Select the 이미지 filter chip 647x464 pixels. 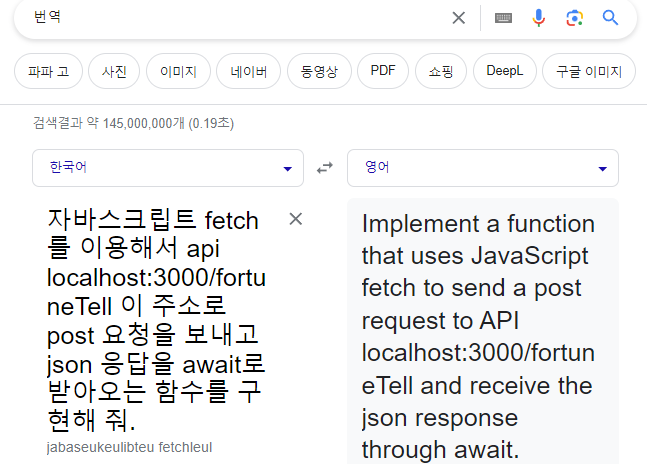(x=178, y=71)
